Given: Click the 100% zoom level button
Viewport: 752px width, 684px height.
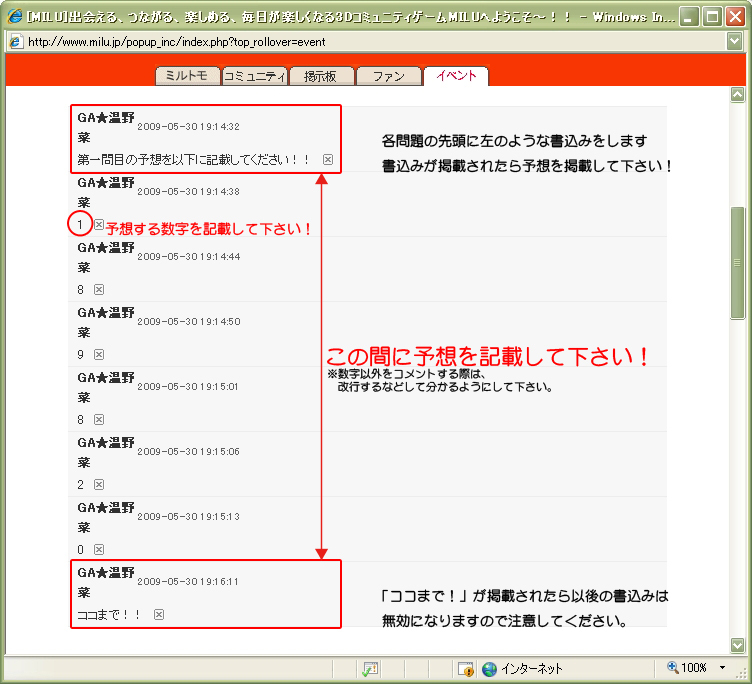Looking at the screenshot, I should (688, 668).
